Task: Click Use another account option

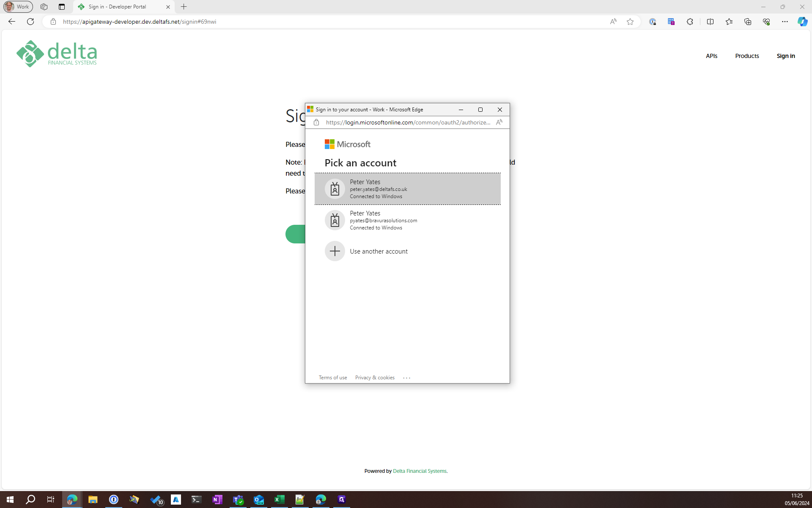Action: [407, 251]
